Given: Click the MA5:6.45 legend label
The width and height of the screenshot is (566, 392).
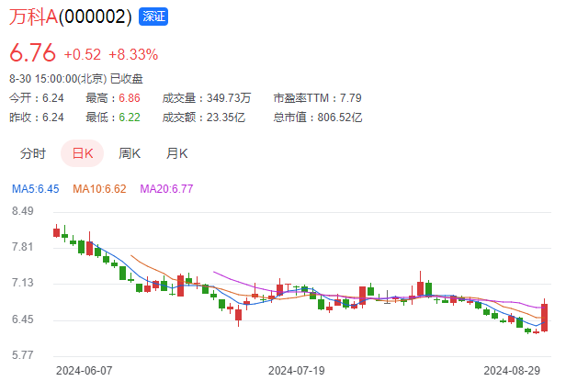Looking at the screenshot, I should click(35, 188).
